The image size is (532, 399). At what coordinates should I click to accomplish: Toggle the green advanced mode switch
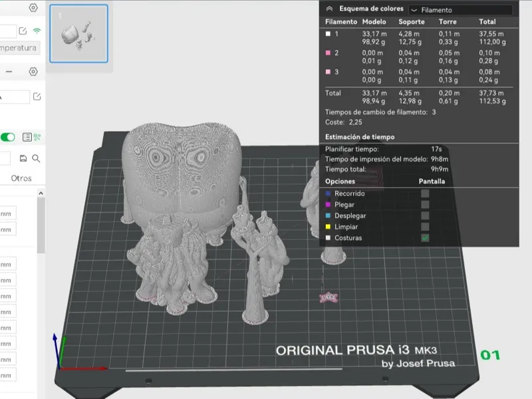(8, 137)
